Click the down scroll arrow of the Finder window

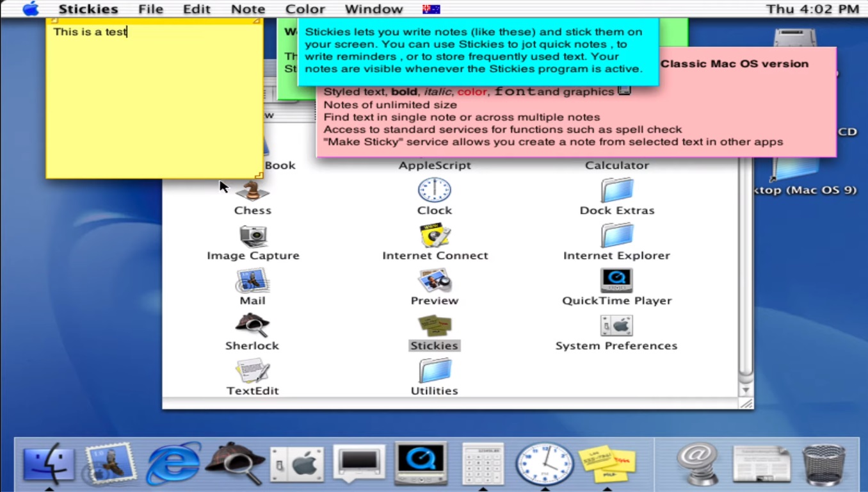(746, 390)
